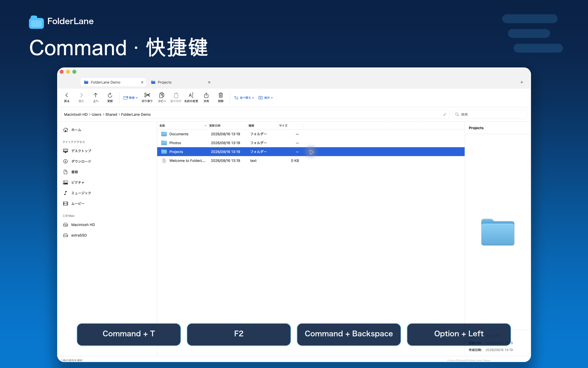Close the FolderLane Demo tab
588x368 pixels.
pyautogui.click(x=142, y=82)
